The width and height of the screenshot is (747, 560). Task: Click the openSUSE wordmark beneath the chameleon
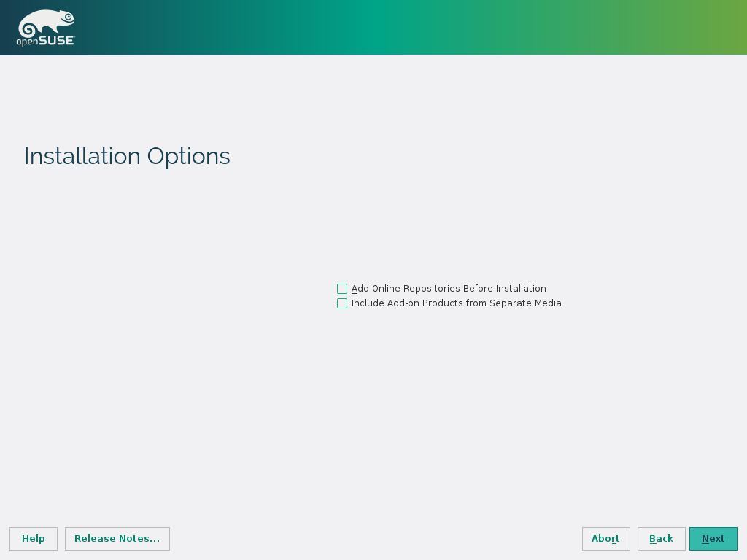(x=46, y=41)
